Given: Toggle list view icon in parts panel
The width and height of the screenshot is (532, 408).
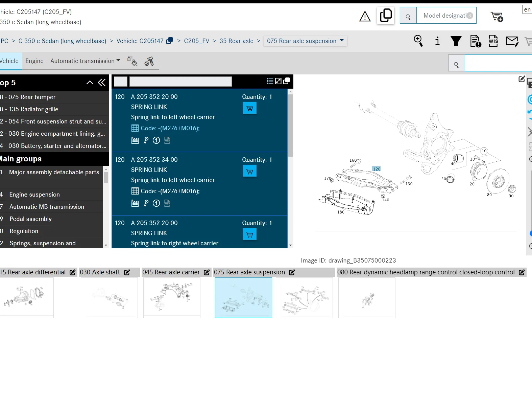Looking at the screenshot, I should point(270,81).
